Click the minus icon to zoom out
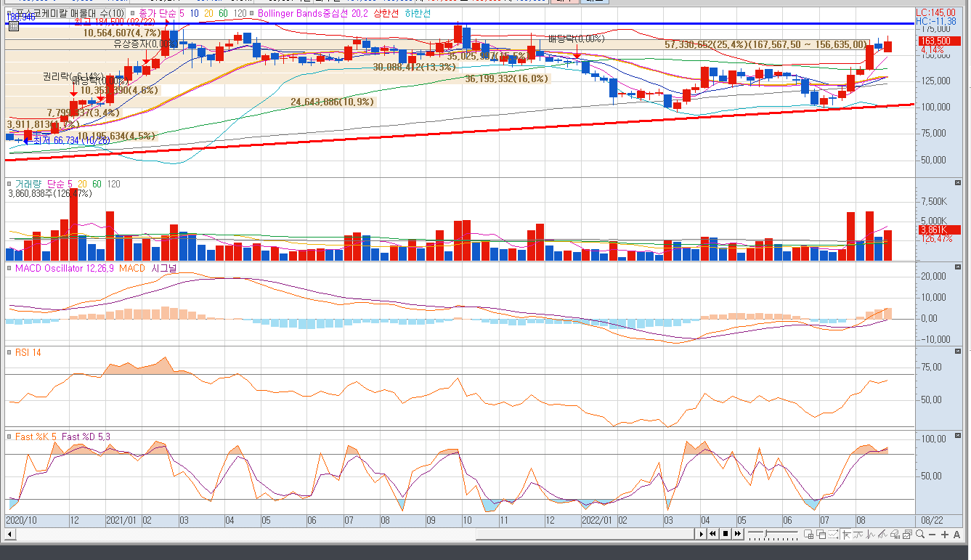This screenshot has height=560, width=971. [932, 535]
